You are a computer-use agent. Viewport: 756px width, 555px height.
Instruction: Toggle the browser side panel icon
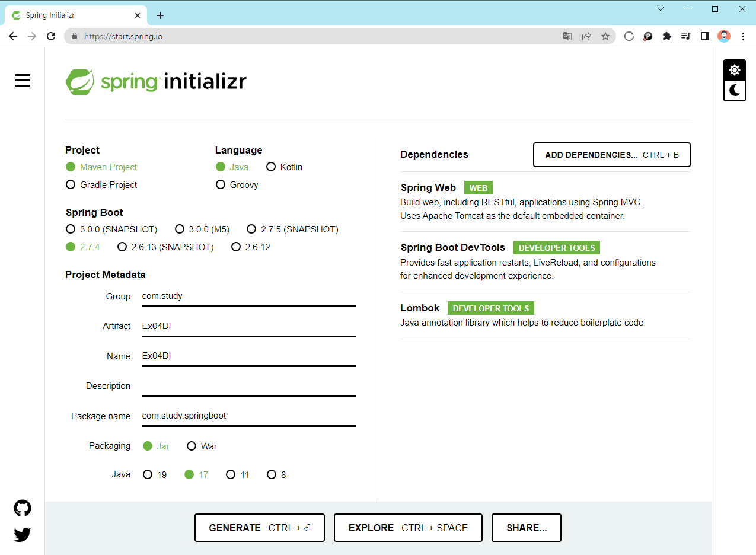click(x=705, y=36)
